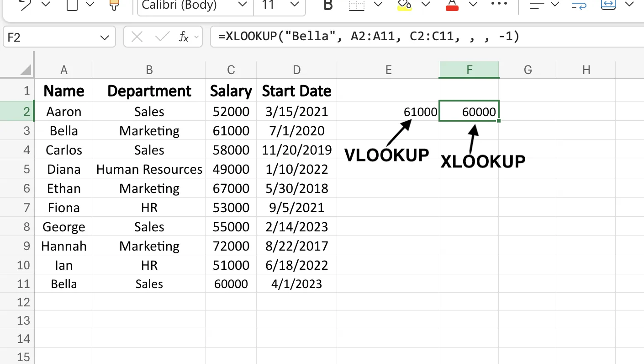Apply the red font color
The height and width of the screenshot is (364, 644).
452,5
